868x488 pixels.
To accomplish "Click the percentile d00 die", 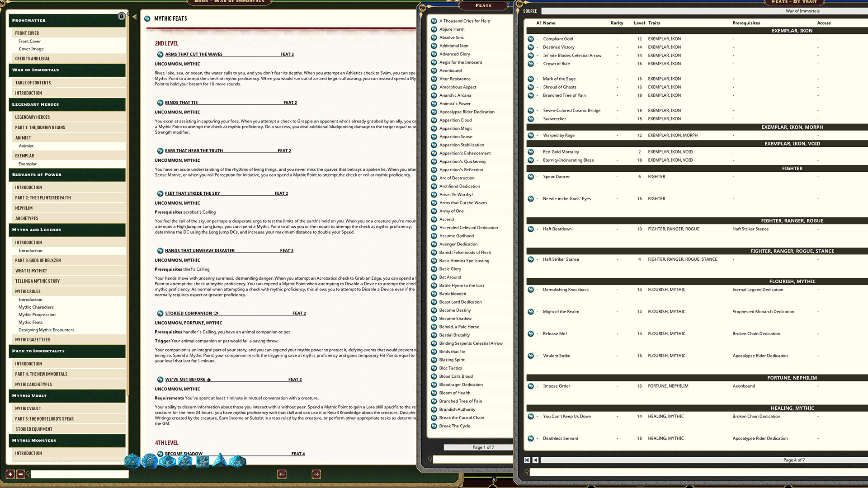I will [238, 462].
